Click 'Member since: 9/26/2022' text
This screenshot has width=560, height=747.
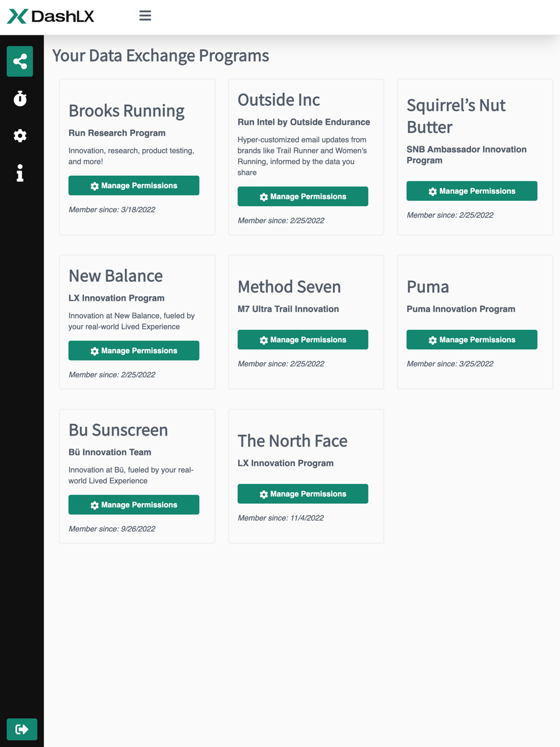click(x=112, y=529)
